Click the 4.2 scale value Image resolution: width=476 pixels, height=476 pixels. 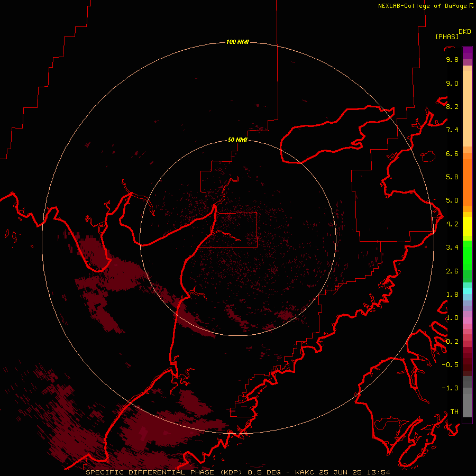[452, 224]
